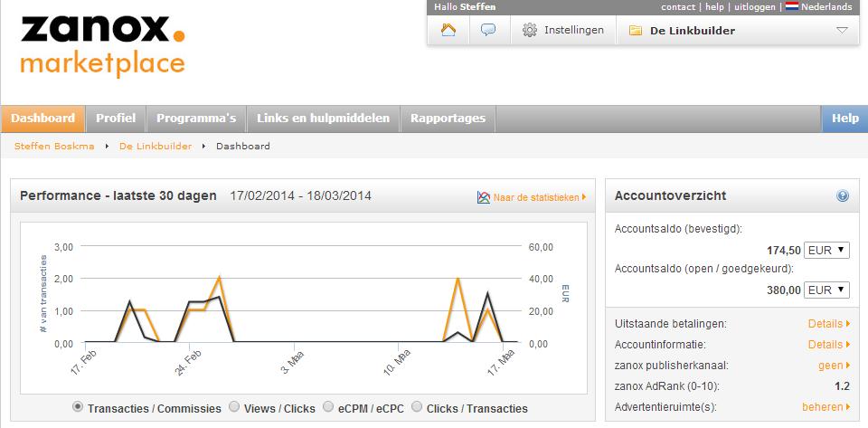868x428 pixels.
Task: Click the uitloggen link
Action: tap(756, 7)
